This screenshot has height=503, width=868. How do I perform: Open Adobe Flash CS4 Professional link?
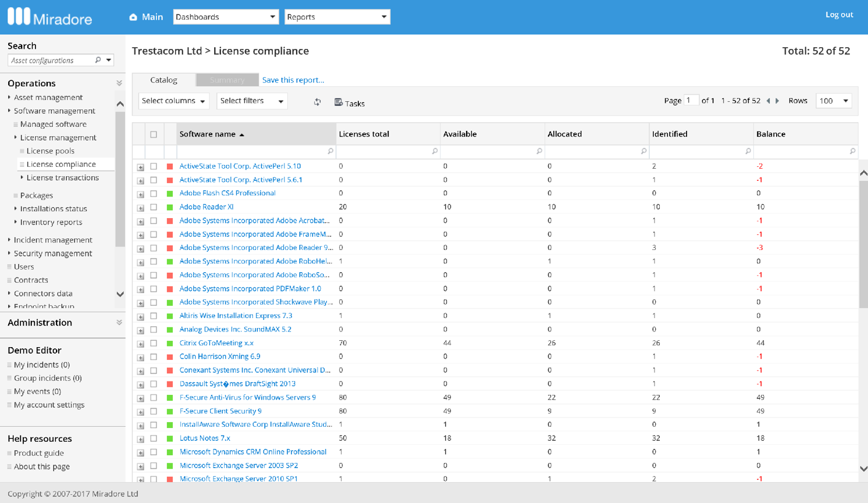(227, 193)
